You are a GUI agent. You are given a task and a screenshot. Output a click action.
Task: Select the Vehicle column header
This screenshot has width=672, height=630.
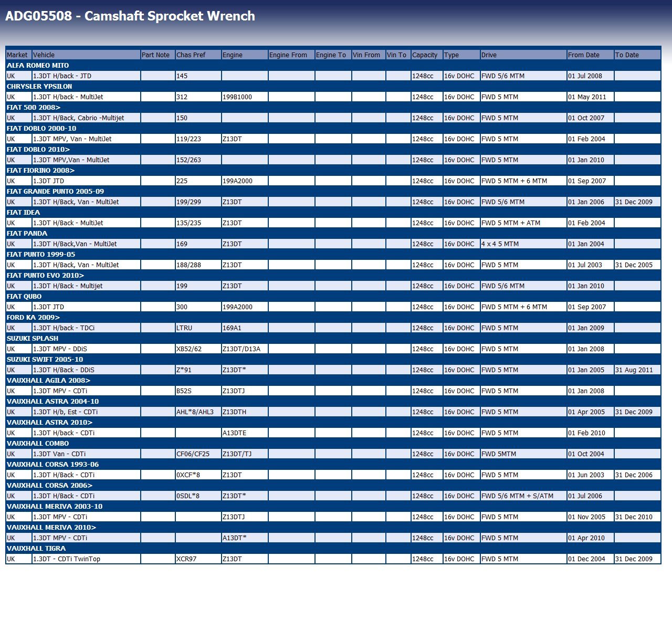(x=86, y=55)
